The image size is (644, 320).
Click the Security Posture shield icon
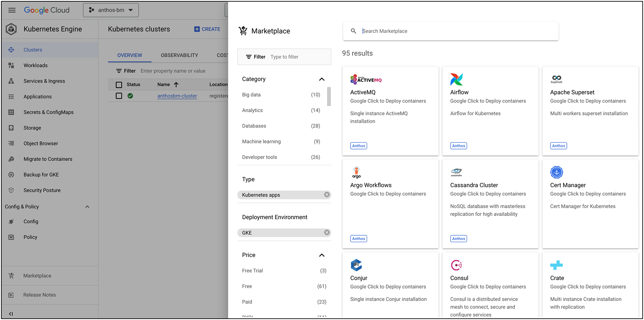coord(11,190)
